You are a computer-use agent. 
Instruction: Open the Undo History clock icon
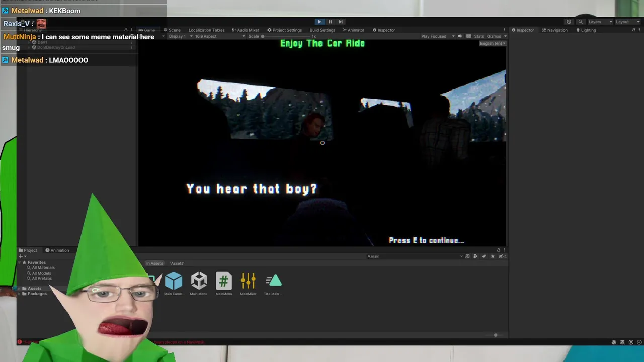569,22
